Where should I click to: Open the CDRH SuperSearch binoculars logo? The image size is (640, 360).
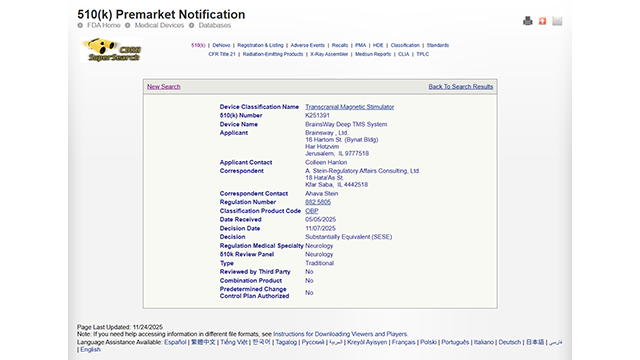(111, 50)
